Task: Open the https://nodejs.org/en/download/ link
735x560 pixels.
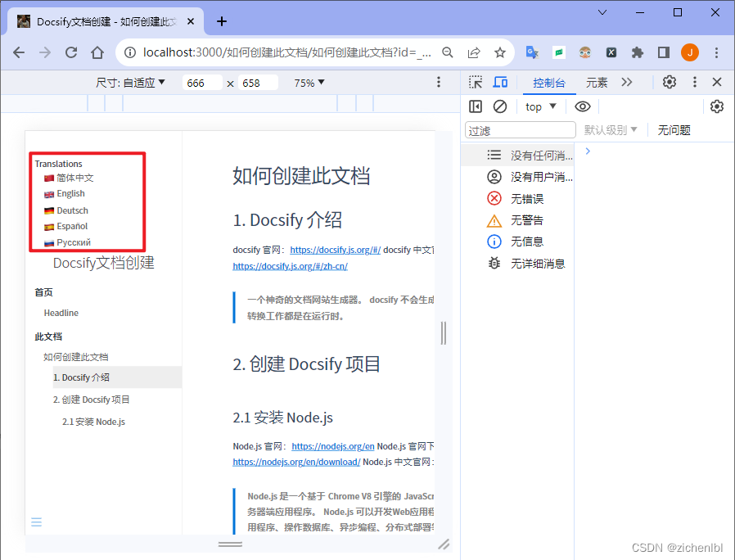Action: 296,462
